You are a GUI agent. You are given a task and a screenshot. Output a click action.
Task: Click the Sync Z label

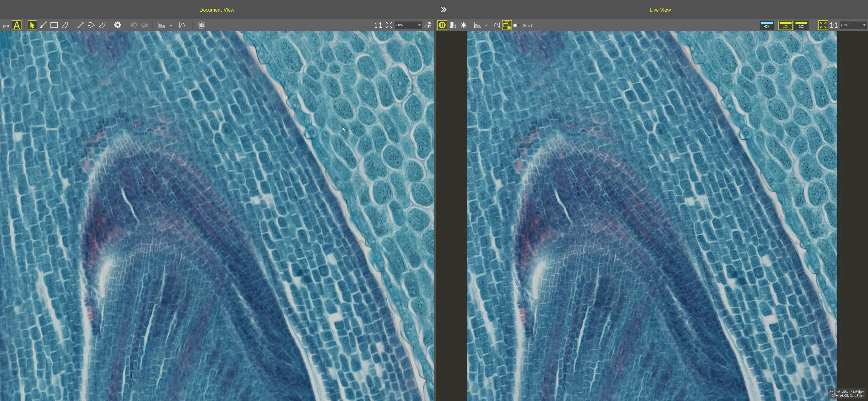click(x=528, y=25)
